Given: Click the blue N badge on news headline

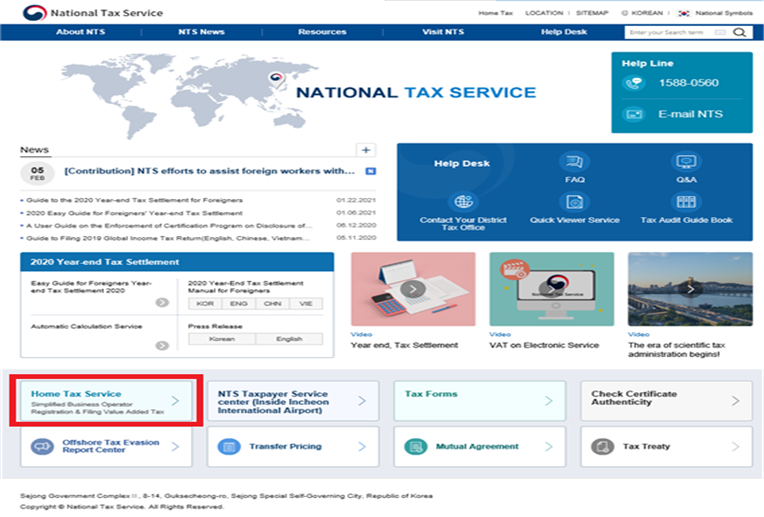Looking at the screenshot, I should (371, 171).
